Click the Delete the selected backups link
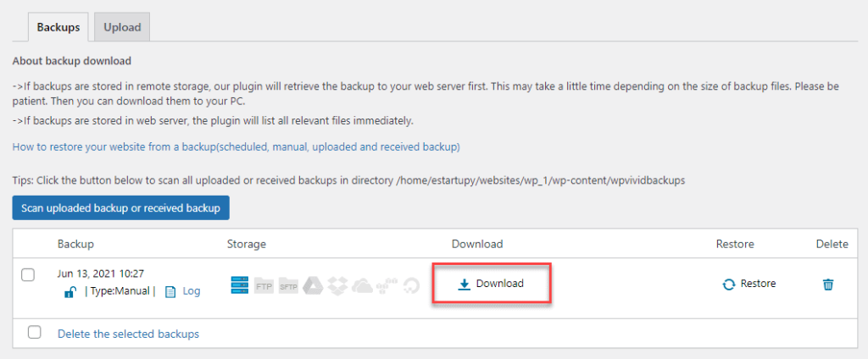Viewport: 868px width, 359px height. (x=128, y=334)
